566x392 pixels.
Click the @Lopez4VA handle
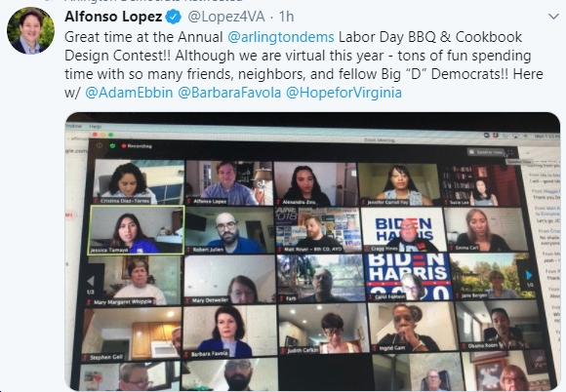click(x=226, y=17)
